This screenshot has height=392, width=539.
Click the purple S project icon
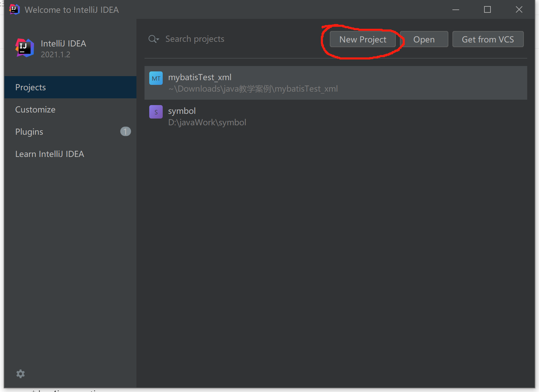[156, 112]
